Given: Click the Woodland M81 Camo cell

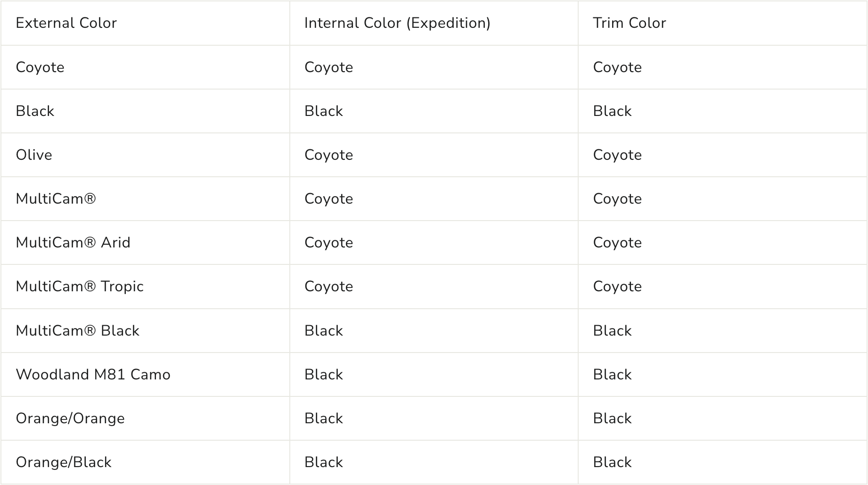Looking at the screenshot, I should (x=93, y=375).
